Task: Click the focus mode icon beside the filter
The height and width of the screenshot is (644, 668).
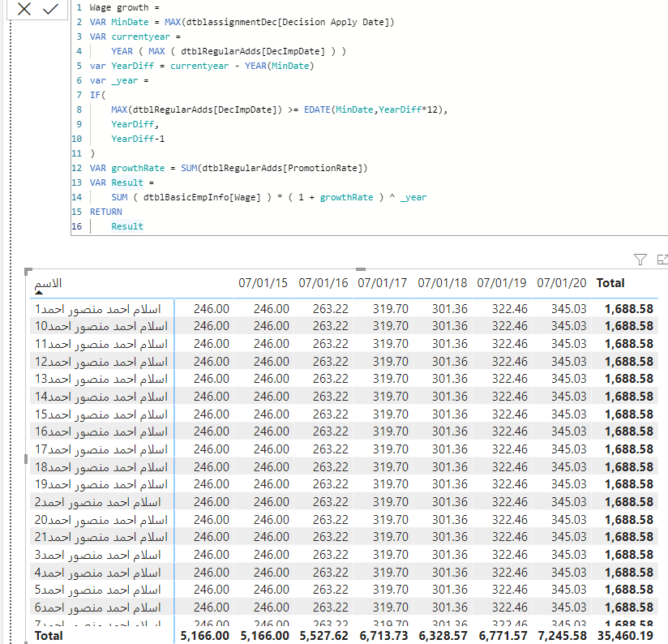Action: (662, 259)
